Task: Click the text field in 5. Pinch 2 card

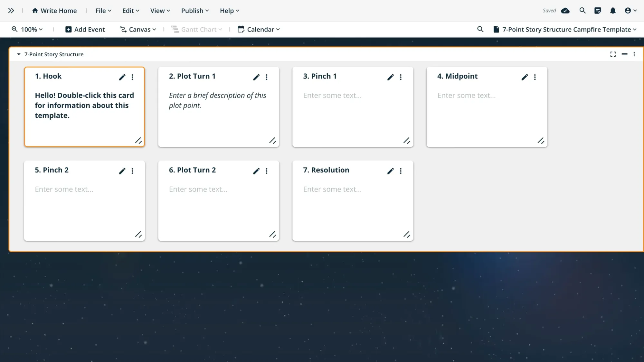Action: (x=64, y=190)
